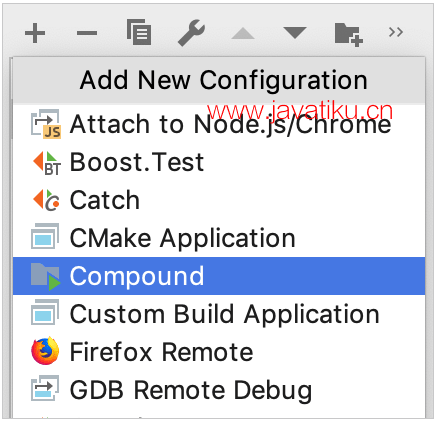This screenshot has height=421, width=436.
Task: Expand the toolbar overflow double chevron
Action: point(396,32)
